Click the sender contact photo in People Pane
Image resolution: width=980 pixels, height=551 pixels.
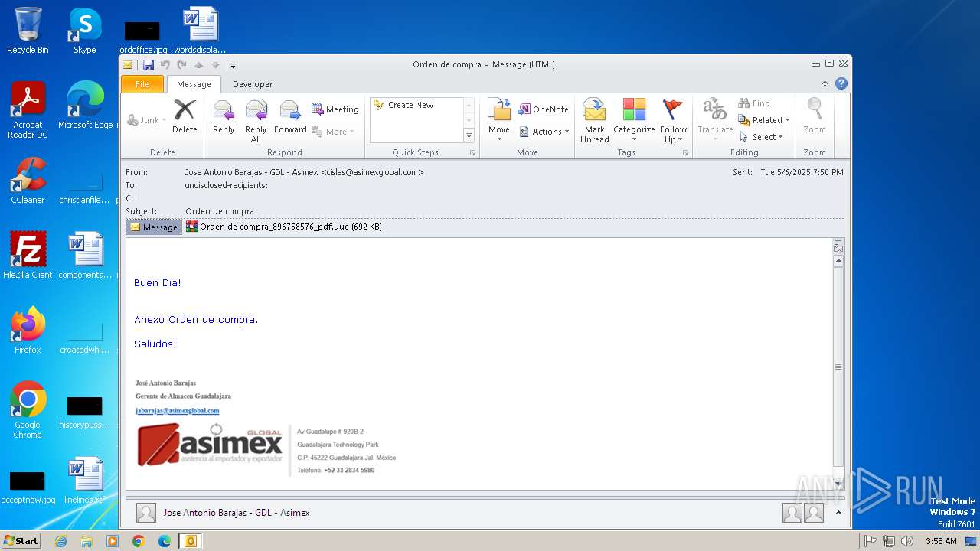point(146,513)
